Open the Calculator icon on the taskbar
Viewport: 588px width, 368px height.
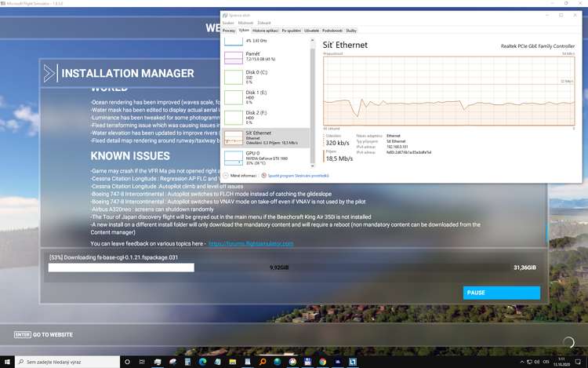pos(187,362)
